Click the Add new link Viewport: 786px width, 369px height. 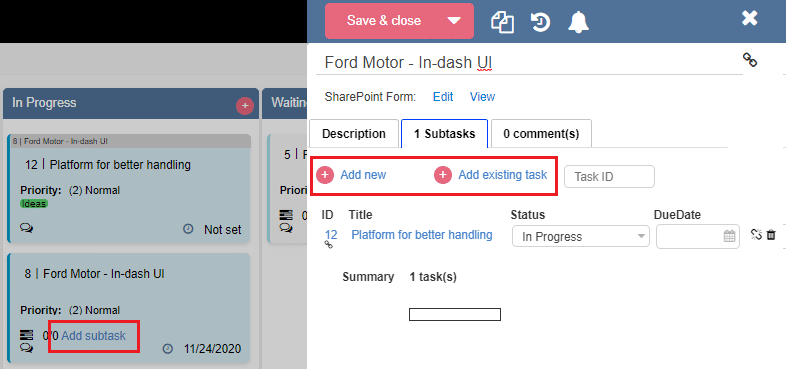pyautogui.click(x=363, y=175)
